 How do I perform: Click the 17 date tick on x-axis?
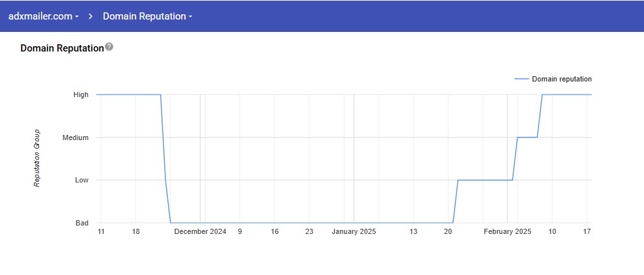click(587, 231)
